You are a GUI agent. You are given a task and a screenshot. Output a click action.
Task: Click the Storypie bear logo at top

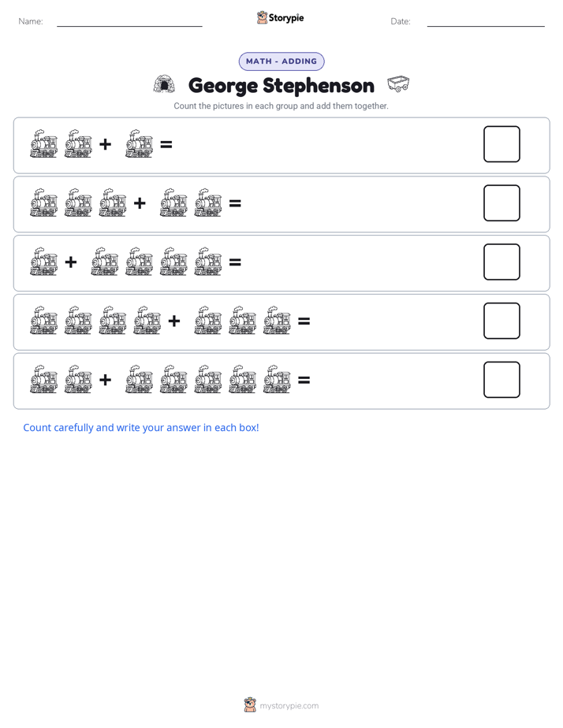(x=262, y=17)
